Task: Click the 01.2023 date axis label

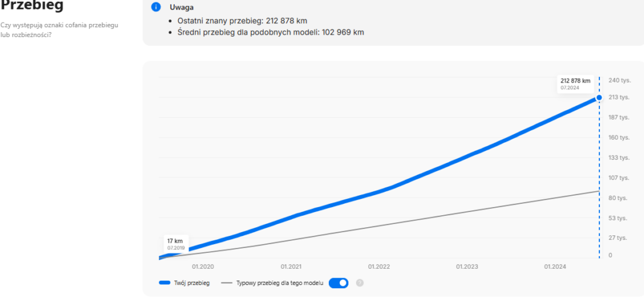Action: coord(468,267)
